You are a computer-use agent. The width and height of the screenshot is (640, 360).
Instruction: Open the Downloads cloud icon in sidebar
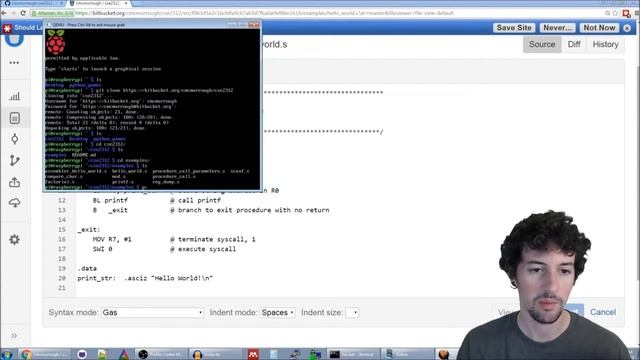(15, 203)
